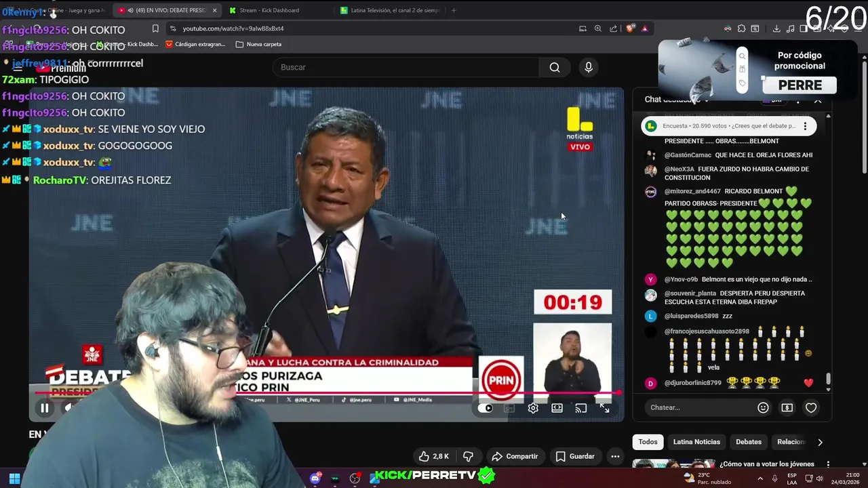Start voice search with microphone

point(589,67)
